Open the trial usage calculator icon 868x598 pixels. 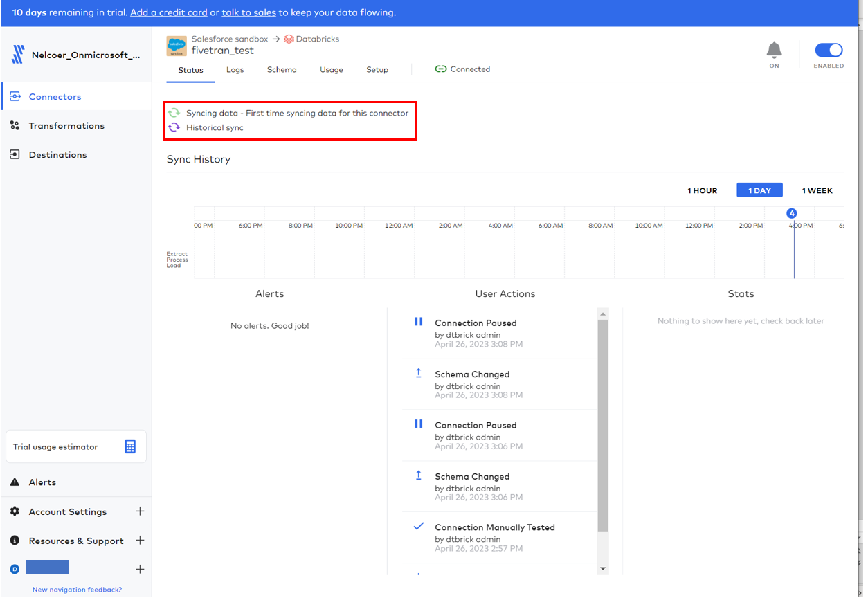pyautogui.click(x=130, y=446)
